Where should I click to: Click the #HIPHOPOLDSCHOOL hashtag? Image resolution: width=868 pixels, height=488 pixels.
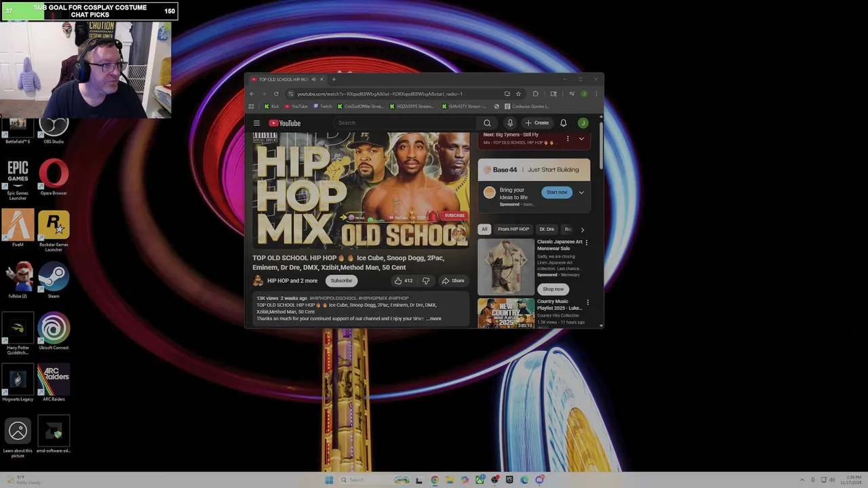(x=333, y=298)
